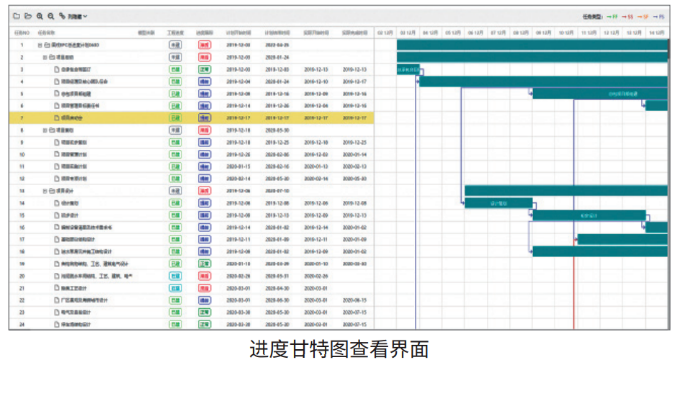Select the blue FS type in the legend
The width and height of the screenshot is (682, 394).
tap(658, 17)
